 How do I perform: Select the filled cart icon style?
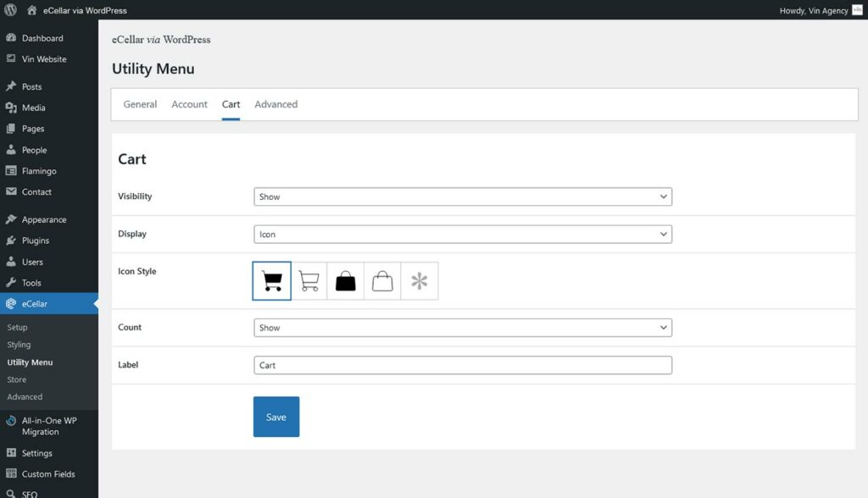coord(271,280)
